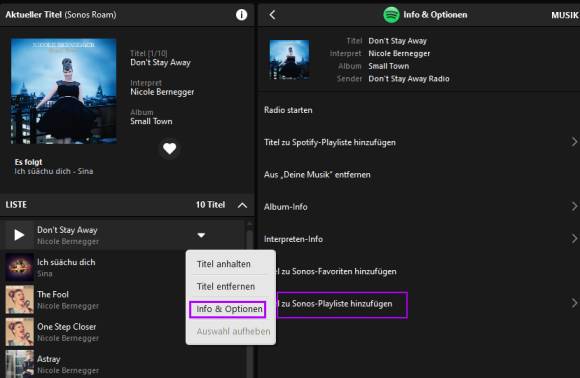Select the Astray thumbnail in the queue
Screen dimensions: 580x378
tap(19, 364)
